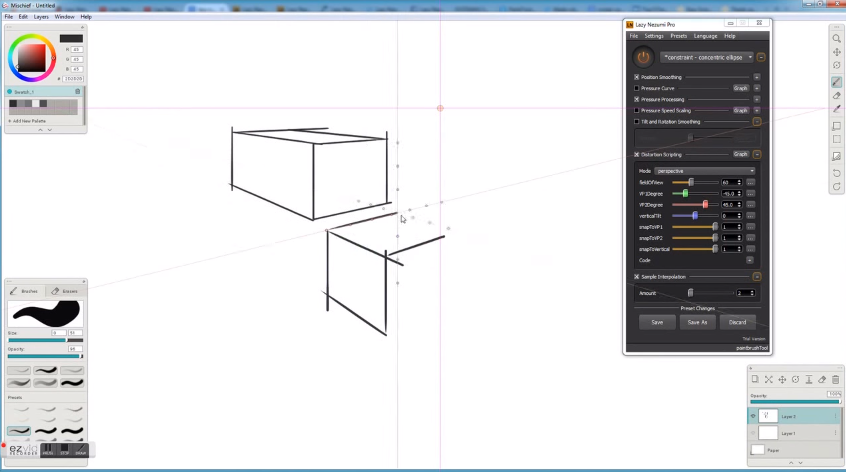Open the Mode perspective dropdown
The image size is (846, 472).
(705, 171)
